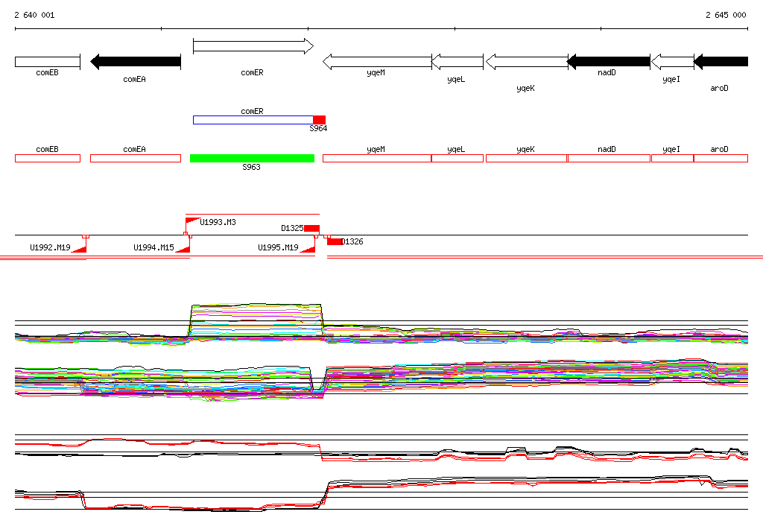Click "comER" label under the white arrow
The image size is (763, 532).
click(252, 72)
